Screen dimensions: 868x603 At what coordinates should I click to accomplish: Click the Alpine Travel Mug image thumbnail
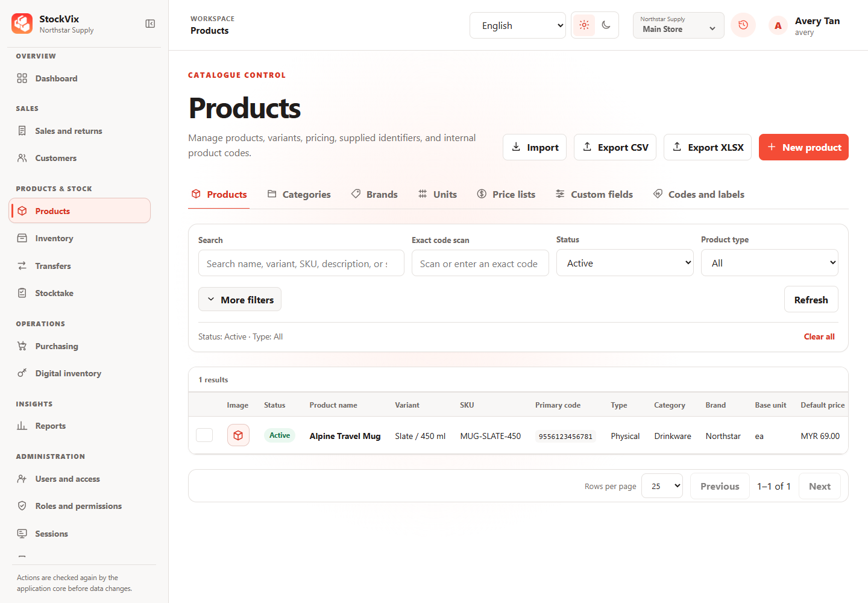pyautogui.click(x=238, y=435)
